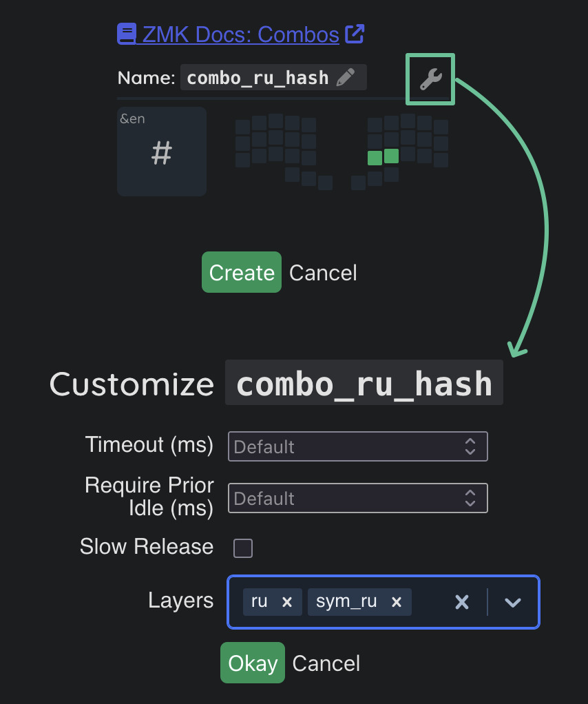
Task: Remove the "sym_ru" layer tag
Action: point(396,602)
